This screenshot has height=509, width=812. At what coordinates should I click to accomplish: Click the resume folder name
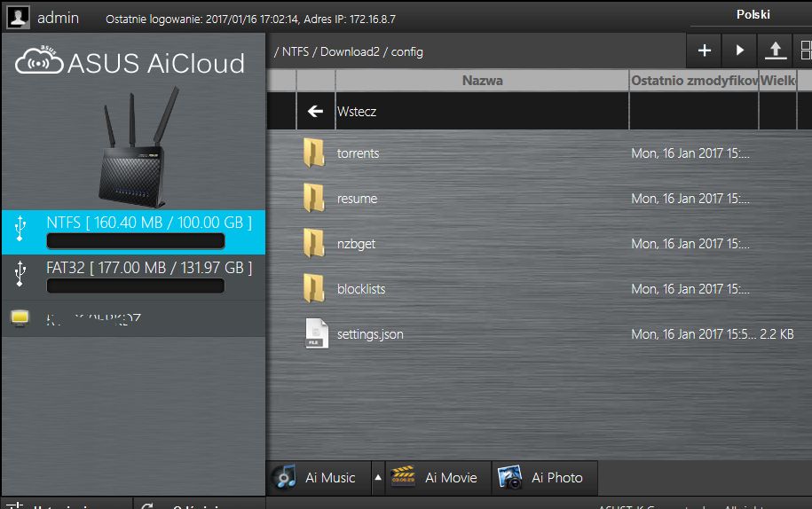[357, 199]
